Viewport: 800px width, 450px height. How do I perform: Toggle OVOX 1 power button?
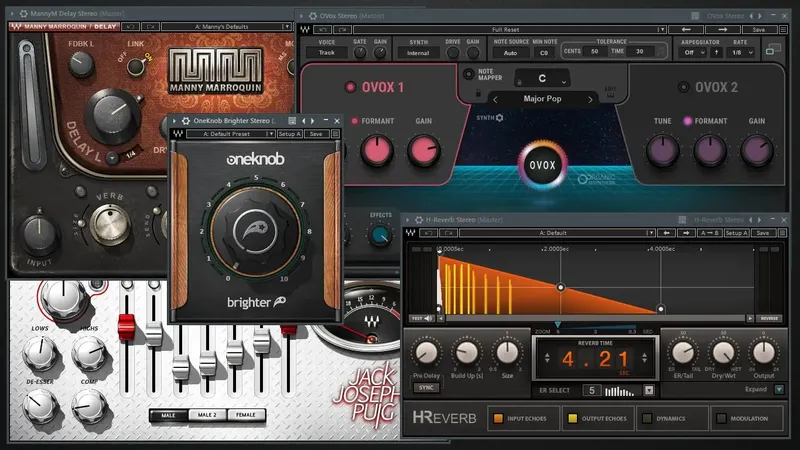pyautogui.click(x=350, y=87)
